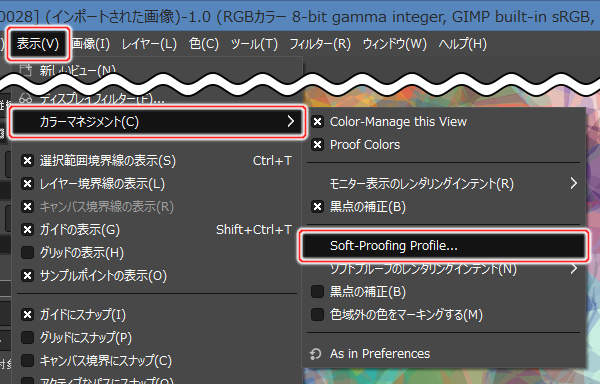Toggle サンプルポイントの表示(O) checkbox
Viewport: 600px width, 384px height.
pyautogui.click(x=28, y=276)
